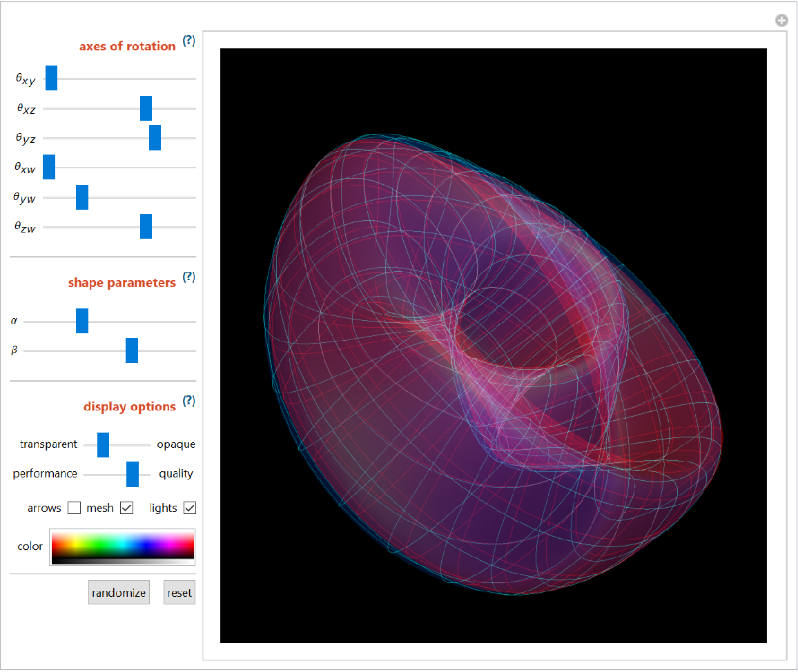Click the θxy slider handle
Screen dimensions: 798x672
click(51, 79)
